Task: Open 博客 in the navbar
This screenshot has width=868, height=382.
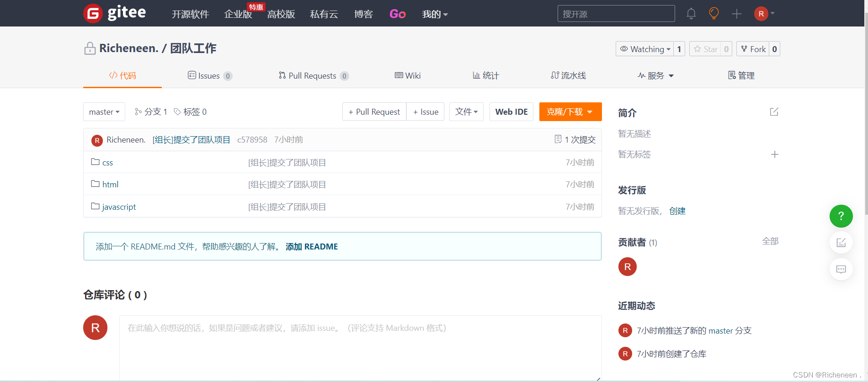Action: (x=363, y=14)
